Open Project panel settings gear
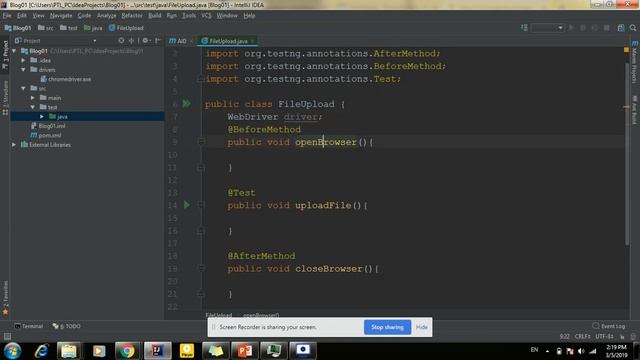Image resolution: width=640 pixels, height=360 pixels. pos(146,40)
